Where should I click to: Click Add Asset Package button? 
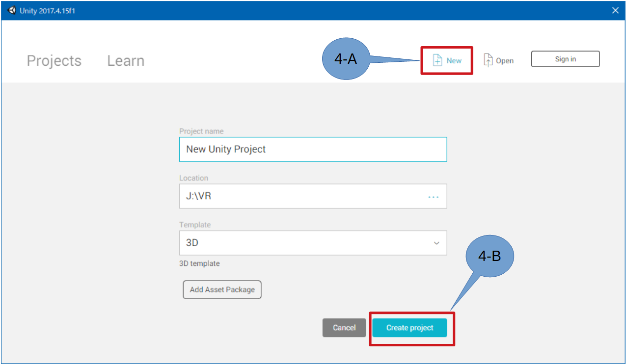[222, 289]
